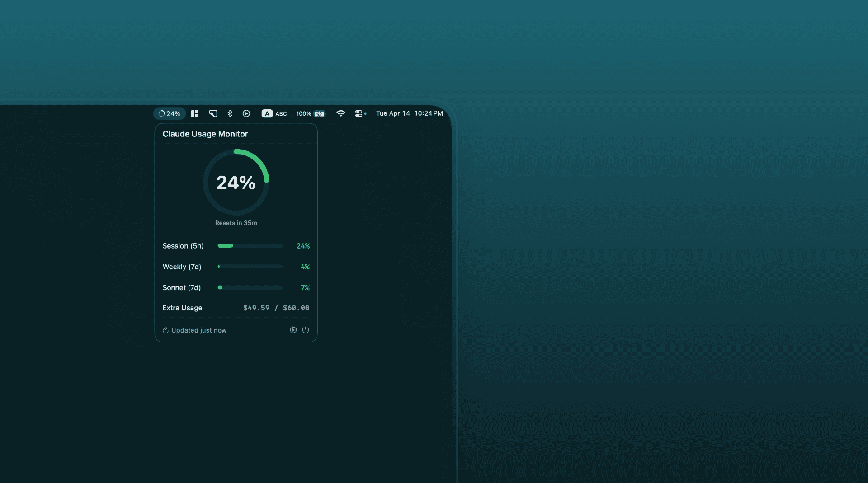Image resolution: width=868 pixels, height=483 pixels.
Task: Click the Weekly '4%' value
Action: (x=305, y=267)
